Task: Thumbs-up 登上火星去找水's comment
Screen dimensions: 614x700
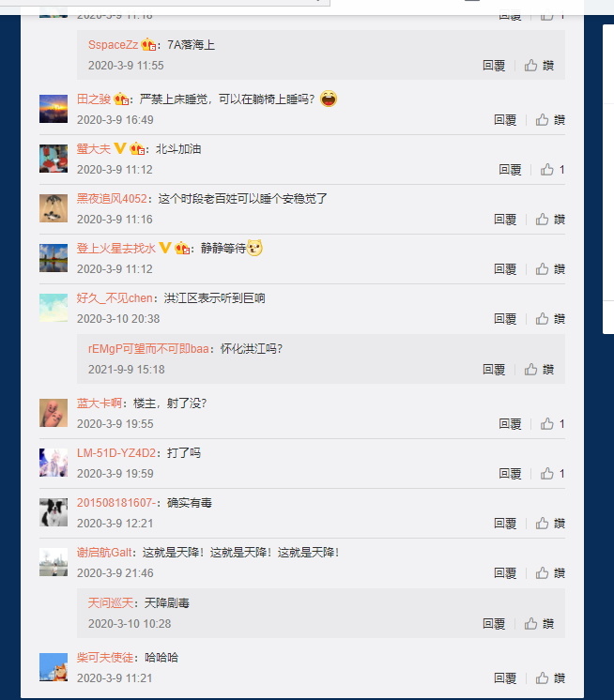Action: tap(550, 269)
